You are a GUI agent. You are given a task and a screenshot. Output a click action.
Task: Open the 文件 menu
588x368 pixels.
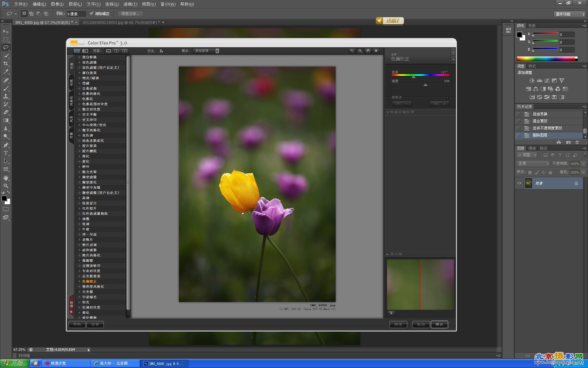coord(21,4)
